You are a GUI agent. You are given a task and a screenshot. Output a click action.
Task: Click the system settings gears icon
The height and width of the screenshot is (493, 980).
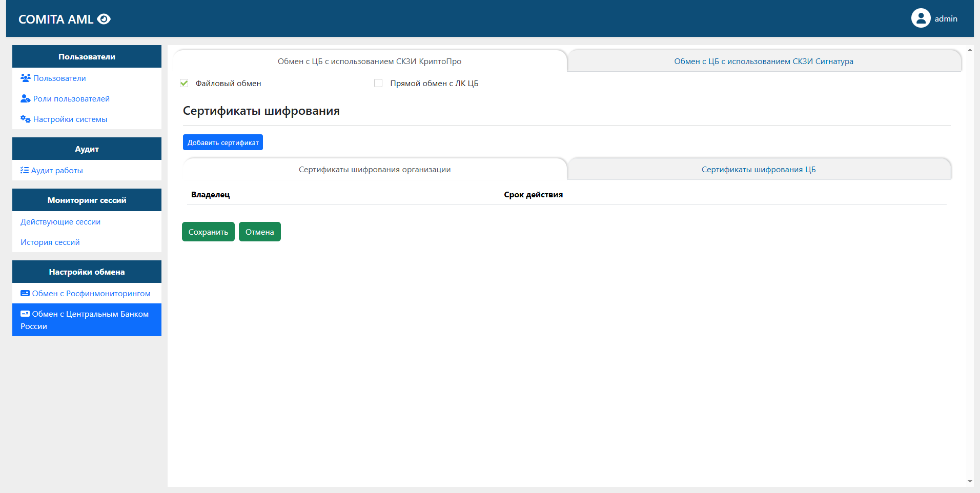[25, 119]
